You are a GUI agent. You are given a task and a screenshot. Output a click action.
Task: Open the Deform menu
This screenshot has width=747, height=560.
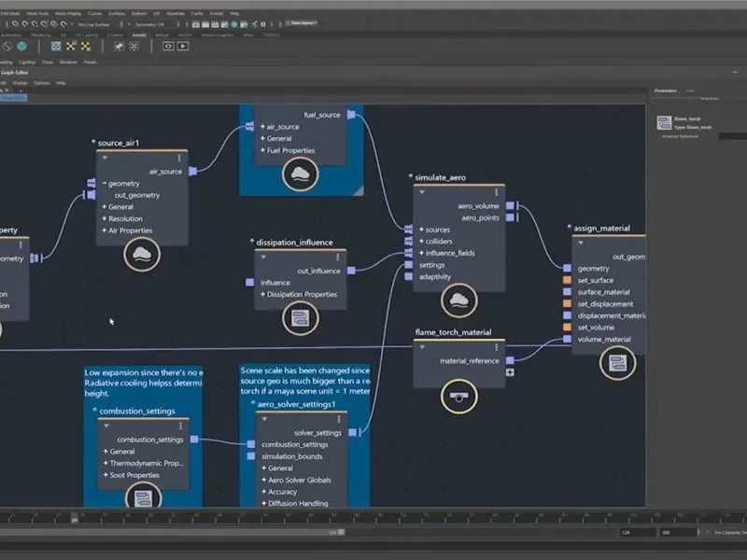(139, 13)
